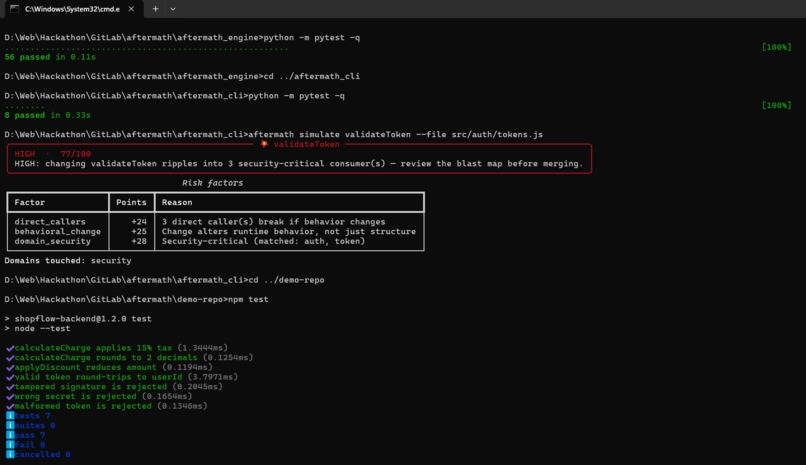Click the info icon beside 'tests 7'

point(10,416)
